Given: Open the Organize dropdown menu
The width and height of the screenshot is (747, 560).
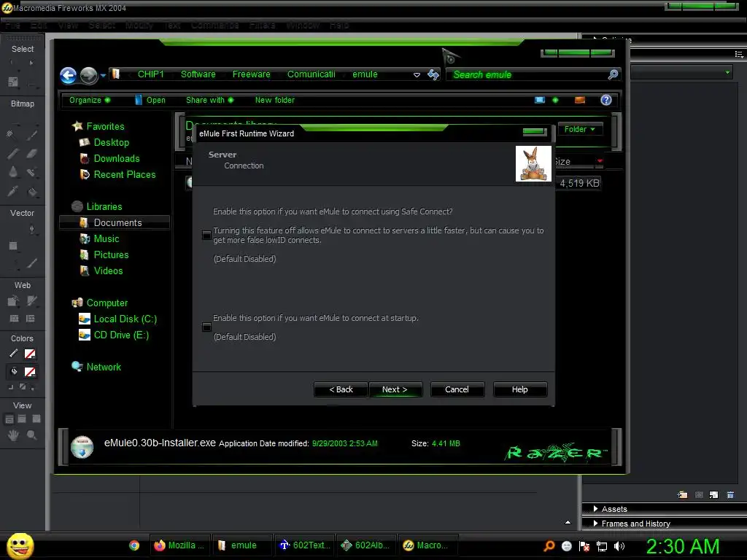Looking at the screenshot, I should click(90, 100).
